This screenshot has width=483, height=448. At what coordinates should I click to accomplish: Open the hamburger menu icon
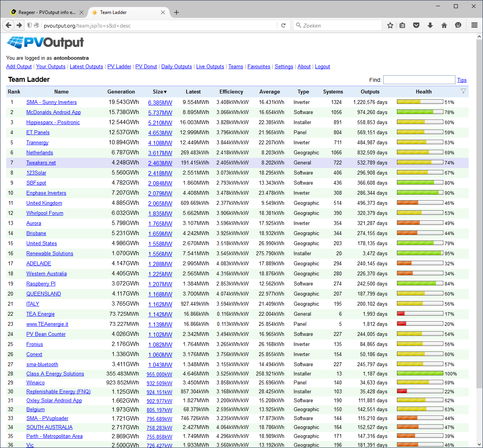474,25
